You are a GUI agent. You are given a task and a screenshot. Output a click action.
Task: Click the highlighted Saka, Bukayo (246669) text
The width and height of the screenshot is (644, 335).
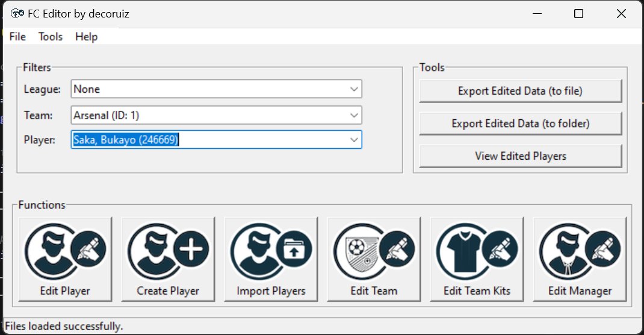126,140
